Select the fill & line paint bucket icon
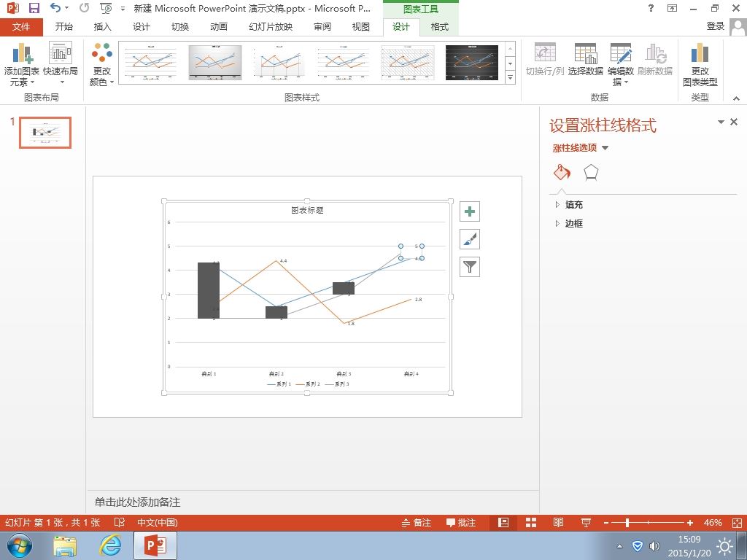Viewport: 747px width, 560px height. point(562,172)
